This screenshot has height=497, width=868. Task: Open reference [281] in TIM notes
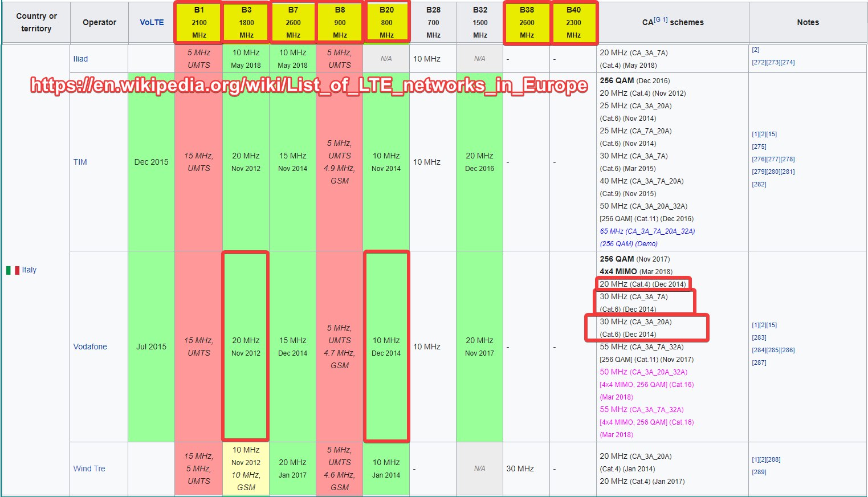click(x=788, y=172)
